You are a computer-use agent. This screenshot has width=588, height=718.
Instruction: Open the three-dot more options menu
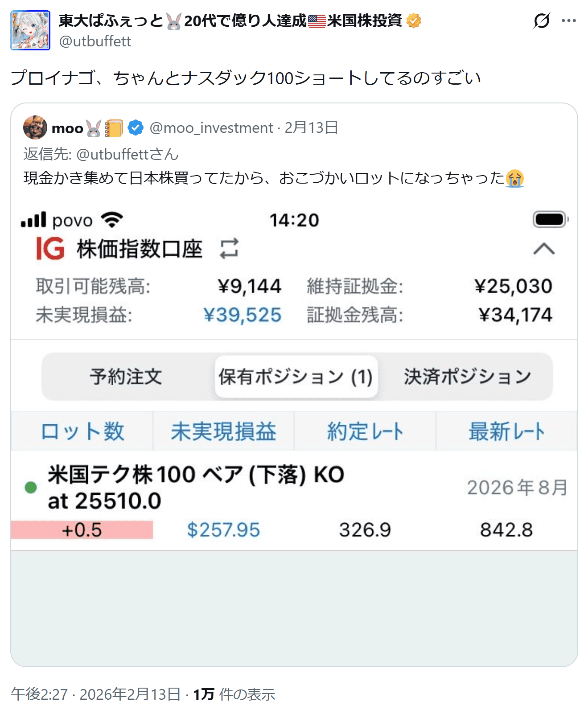569,21
